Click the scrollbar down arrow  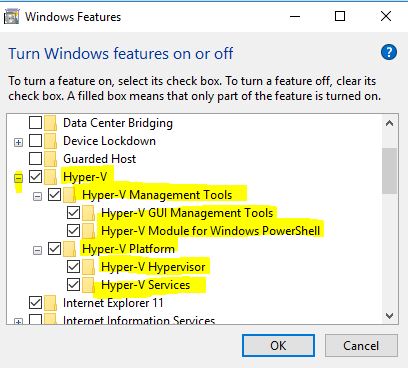coord(389,315)
